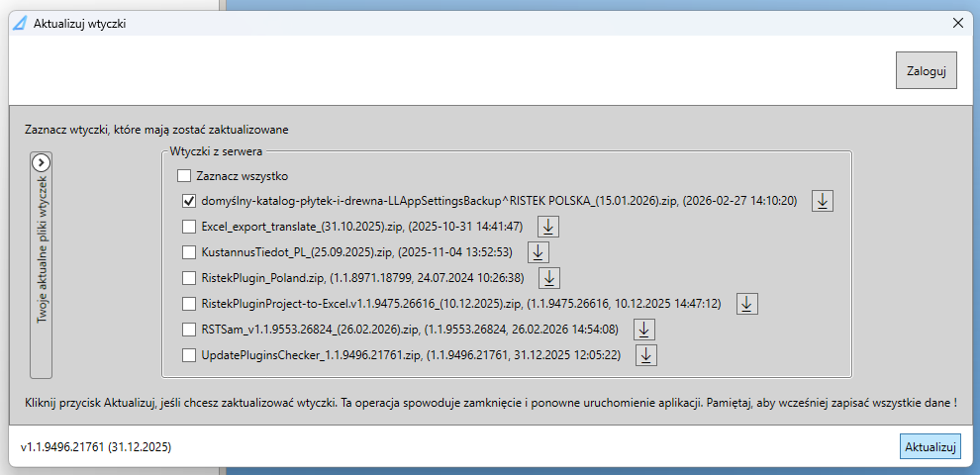Click the app icon in the title bar
Viewport: 980px width, 475px height.
pyautogui.click(x=18, y=23)
